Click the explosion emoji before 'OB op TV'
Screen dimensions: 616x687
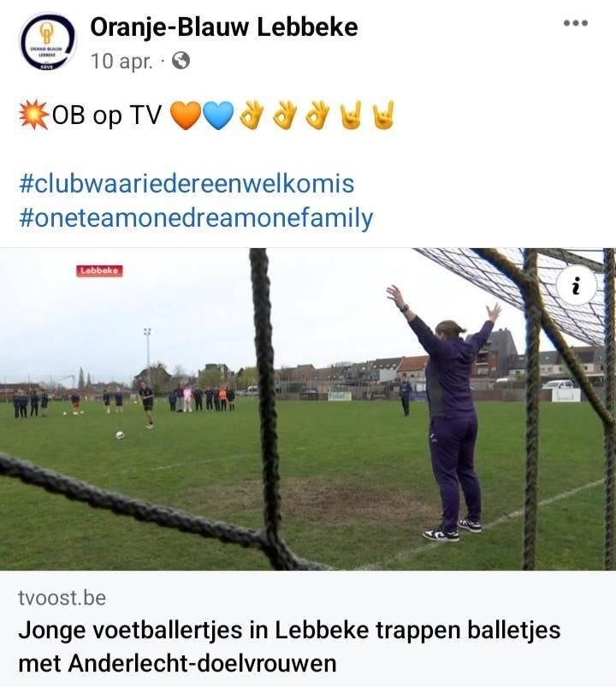pos(34,115)
